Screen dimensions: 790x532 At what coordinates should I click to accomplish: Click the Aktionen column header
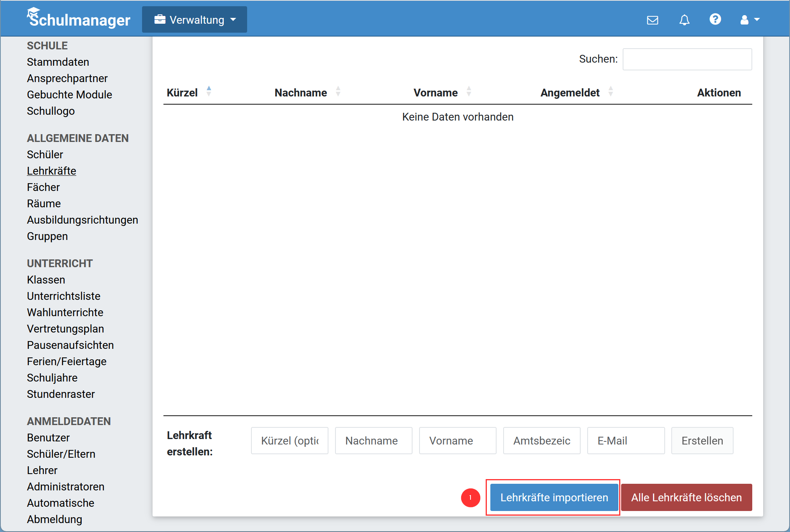[x=719, y=93]
